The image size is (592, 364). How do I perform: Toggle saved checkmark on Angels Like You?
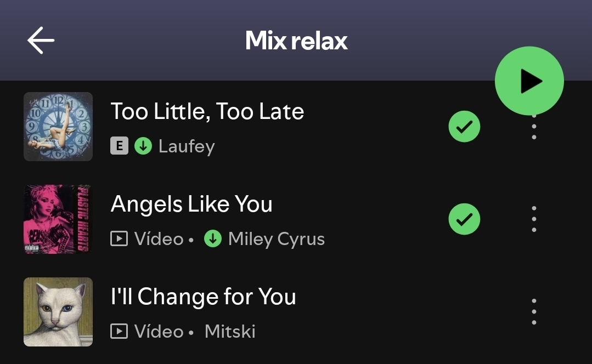pyautogui.click(x=464, y=219)
